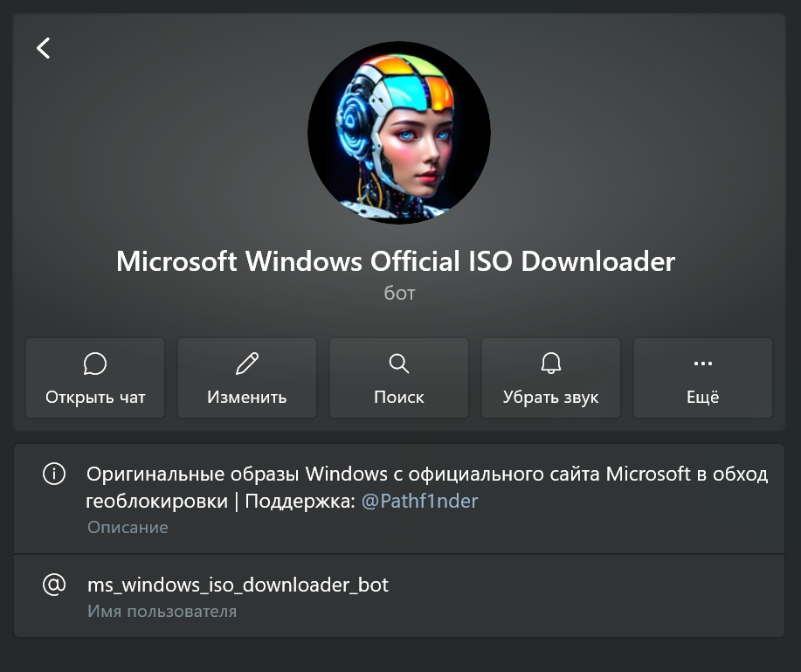Image resolution: width=801 pixels, height=672 pixels.
Task: Click the description text about Оригинальные образы Windows
Action: coord(427,487)
